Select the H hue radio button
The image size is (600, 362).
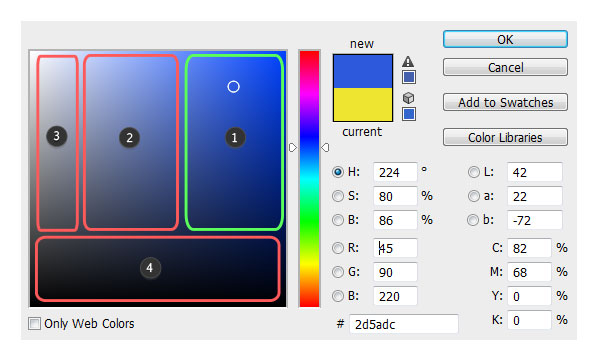[x=338, y=172]
